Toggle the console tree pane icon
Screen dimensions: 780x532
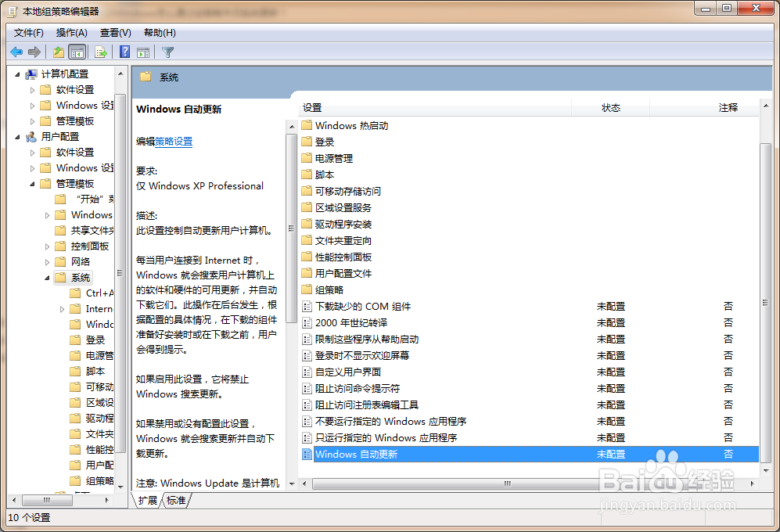(77, 52)
